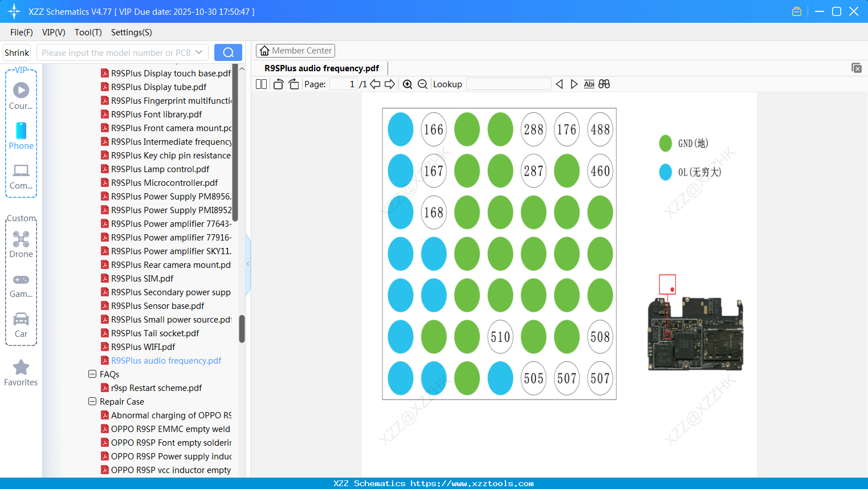
Task: Click the XZZ Schematics app logo
Action: pos(14,11)
